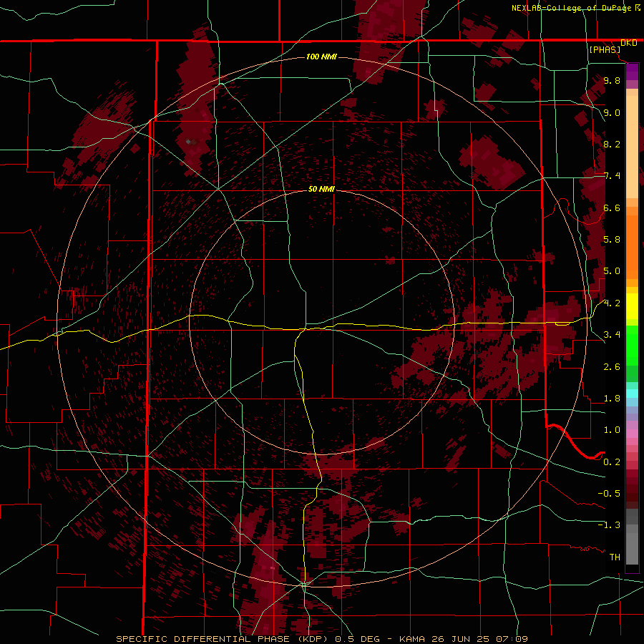Viewport: 644px width, 644px height.
Task: Click the 2.6 value on color scale
Action: pyautogui.click(x=612, y=367)
